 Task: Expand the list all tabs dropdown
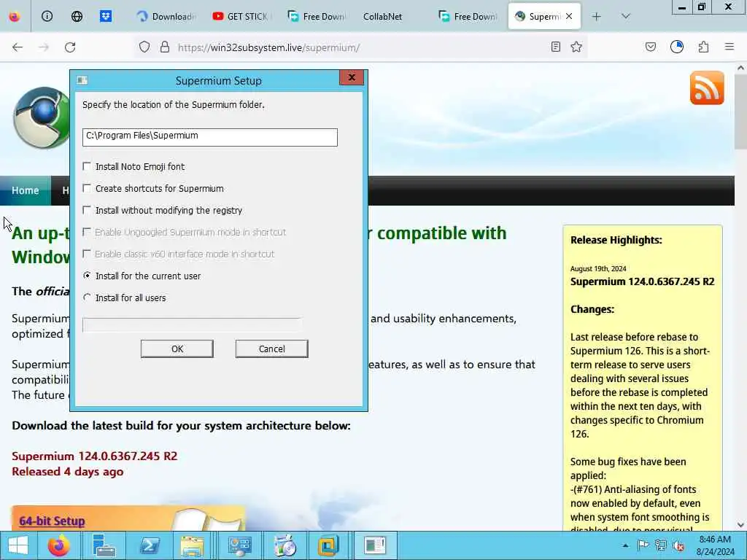[x=625, y=16]
